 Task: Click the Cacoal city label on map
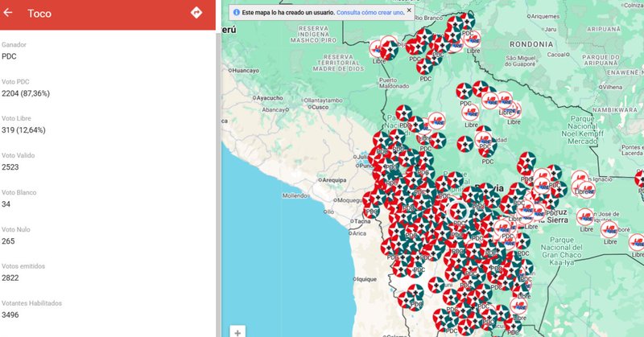click(555, 55)
